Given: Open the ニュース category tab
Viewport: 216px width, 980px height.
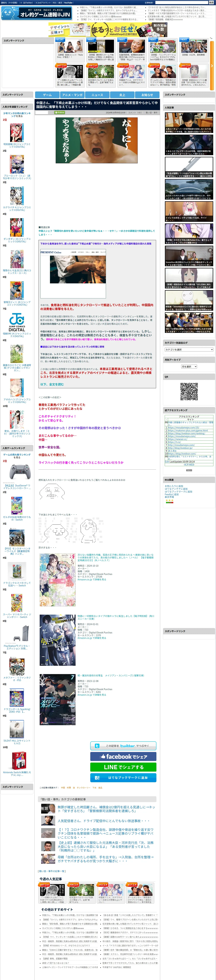Looking at the screenshot, I should pyautogui.click(x=97, y=95).
